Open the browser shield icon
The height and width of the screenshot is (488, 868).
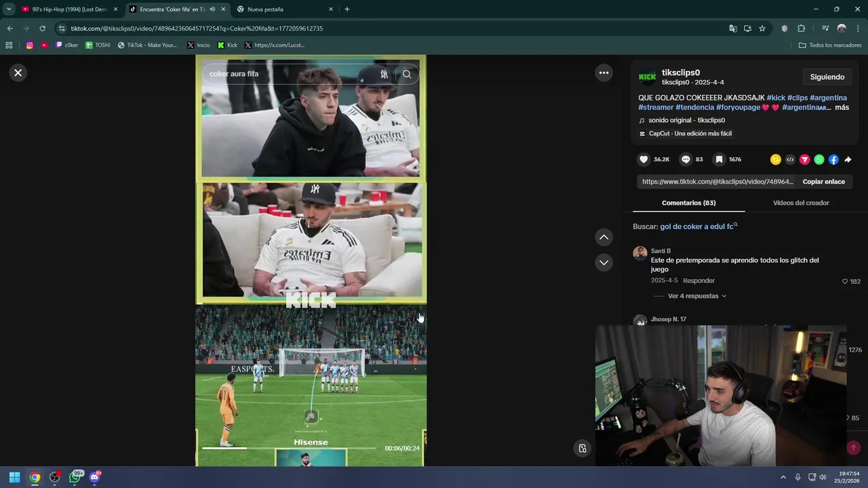click(x=785, y=28)
